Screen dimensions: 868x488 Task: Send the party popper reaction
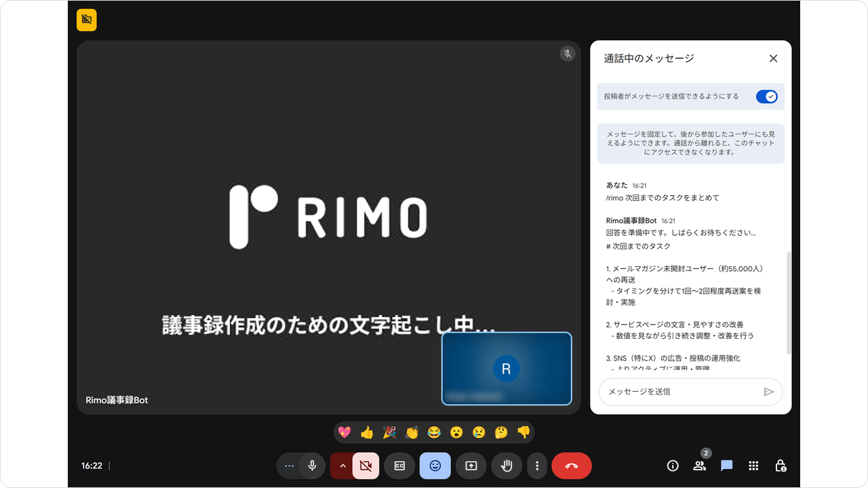coord(389,432)
